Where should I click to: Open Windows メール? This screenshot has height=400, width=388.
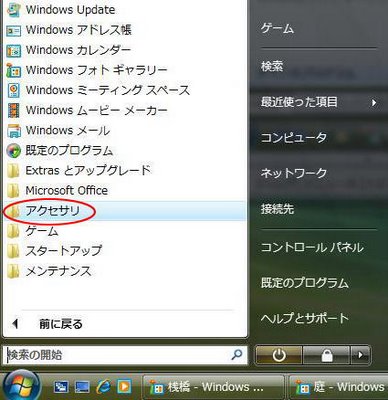point(58,130)
